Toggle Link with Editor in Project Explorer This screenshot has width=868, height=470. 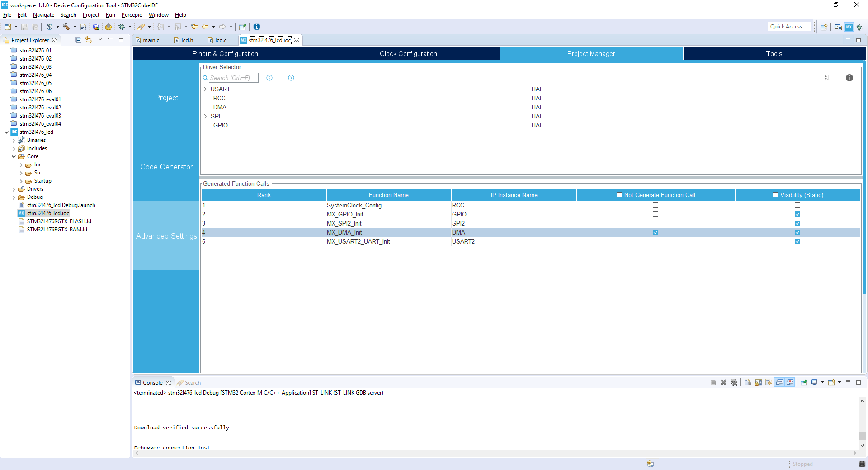(x=89, y=40)
